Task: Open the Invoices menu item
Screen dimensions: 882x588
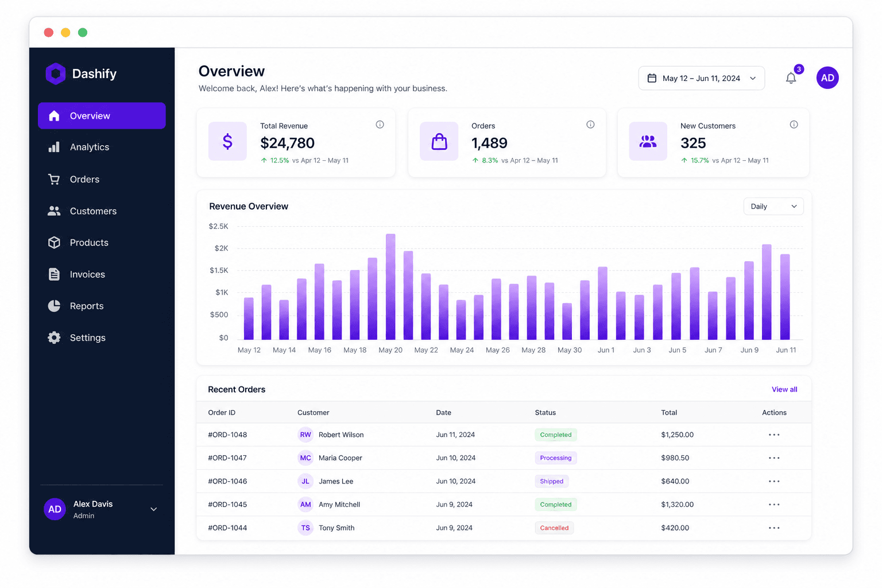Action: pyautogui.click(x=102, y=274)
